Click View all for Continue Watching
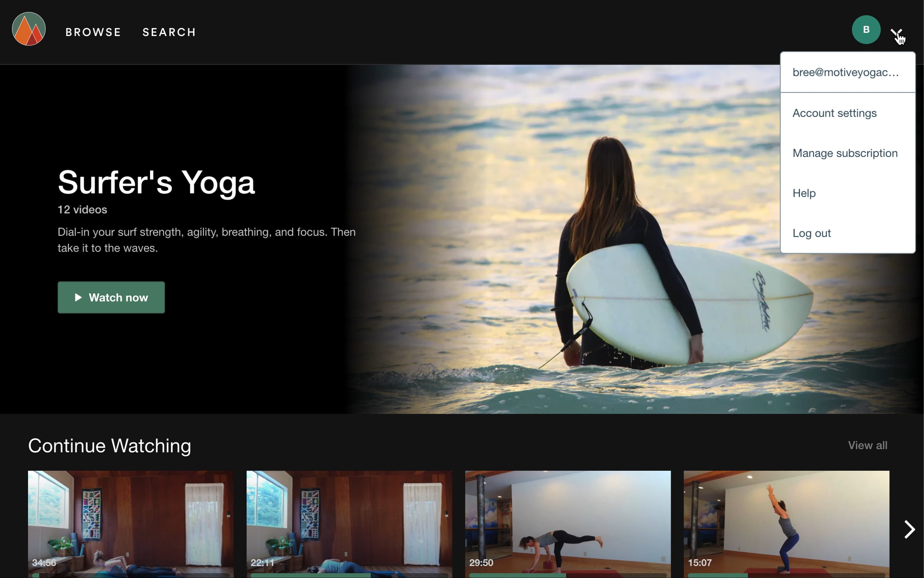 (867, 445)
